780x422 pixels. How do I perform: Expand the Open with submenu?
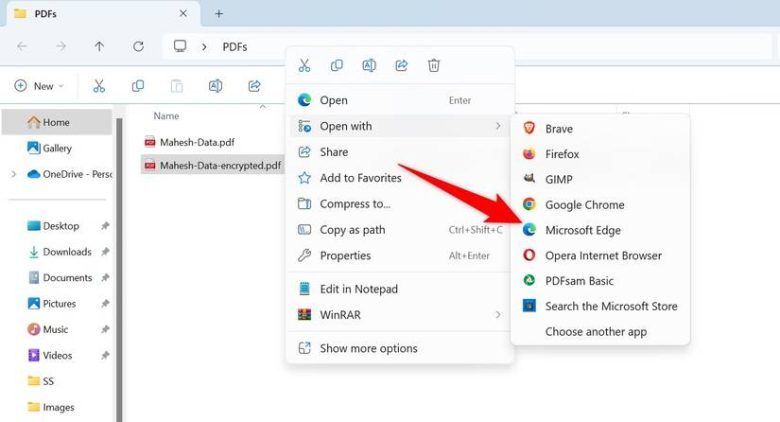click(400, 126)
